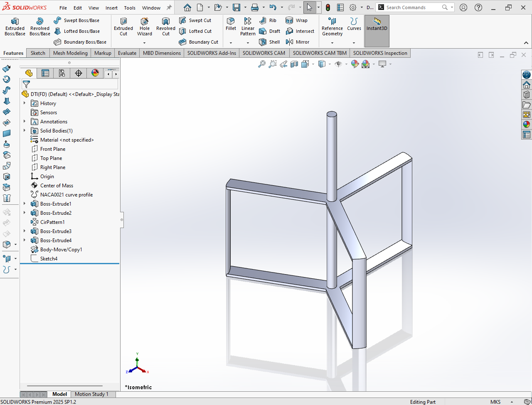Open the Motion Study 1 tab

pos(91,394)
